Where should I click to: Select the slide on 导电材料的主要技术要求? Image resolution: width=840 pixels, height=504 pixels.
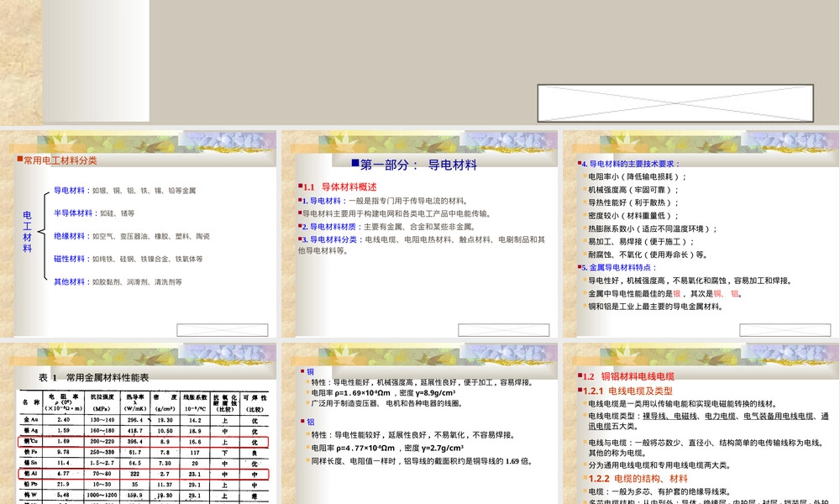(701, 234)
